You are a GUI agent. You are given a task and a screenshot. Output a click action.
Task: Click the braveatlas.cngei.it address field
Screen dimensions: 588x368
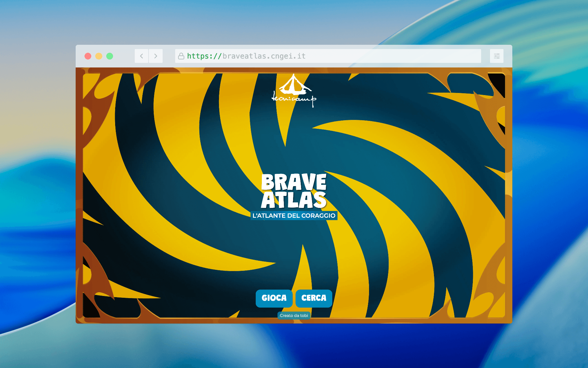click(x=328, y=56)
